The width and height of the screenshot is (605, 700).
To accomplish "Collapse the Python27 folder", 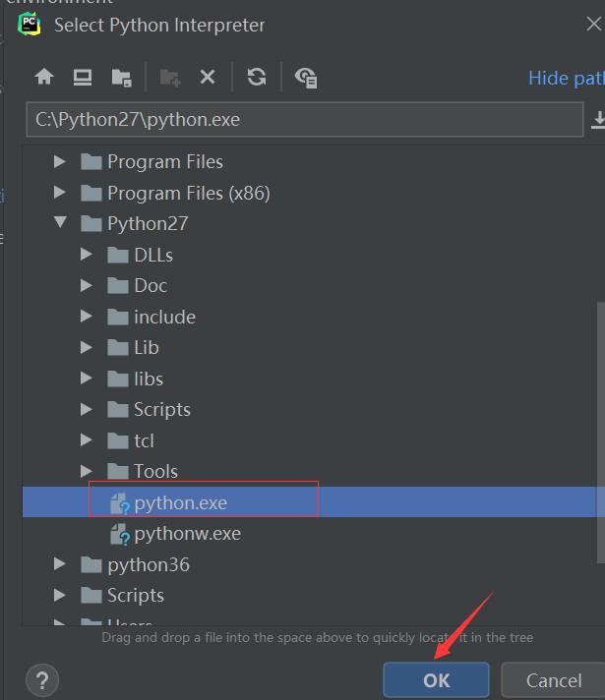I will pos(60,222).
